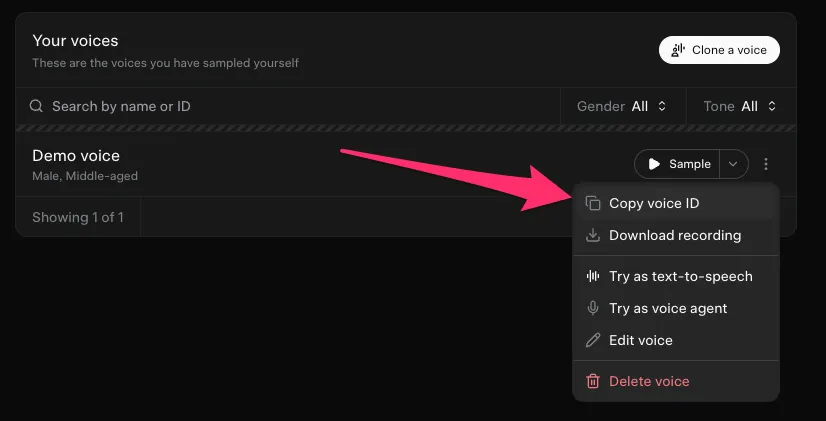Click the Demo voice name text

click(x=76, y=156)
